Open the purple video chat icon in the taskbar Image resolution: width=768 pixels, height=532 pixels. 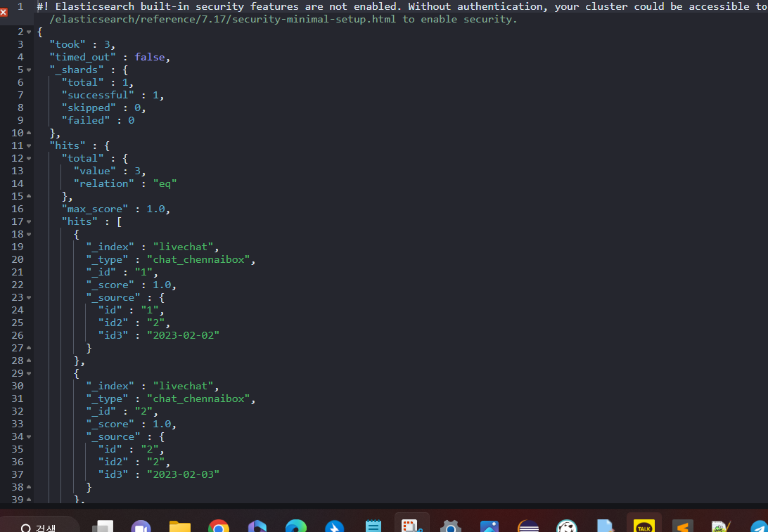[x=141, y=526]
